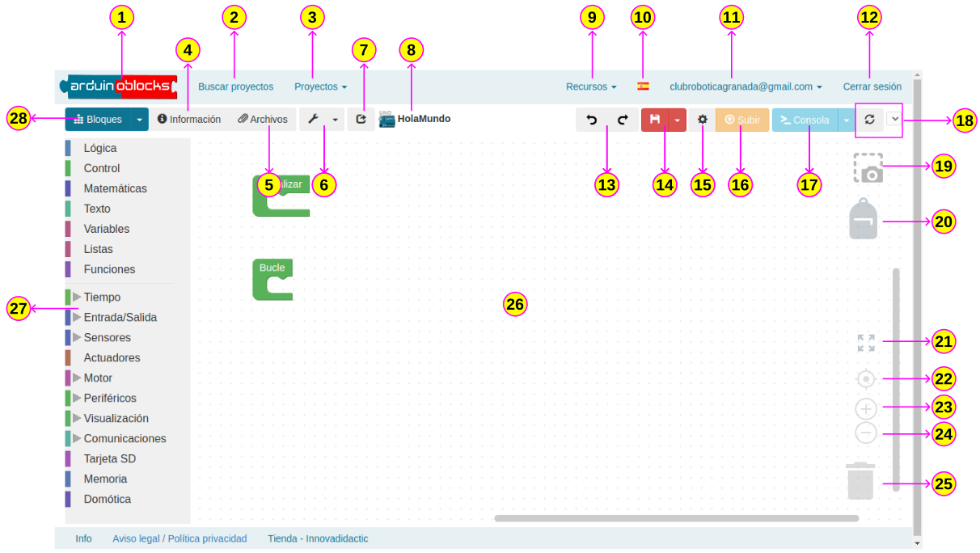Click the fit-to-screen expand arrows icon
Image resolution: width=980 pixels, height=553 pixels.
(866, 343)
